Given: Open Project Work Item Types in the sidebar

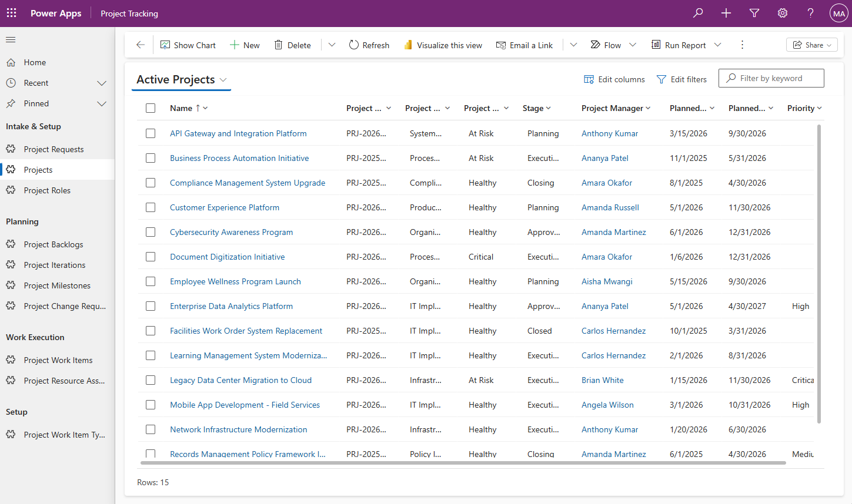Looking at the screenshot, I should point(57,435).
